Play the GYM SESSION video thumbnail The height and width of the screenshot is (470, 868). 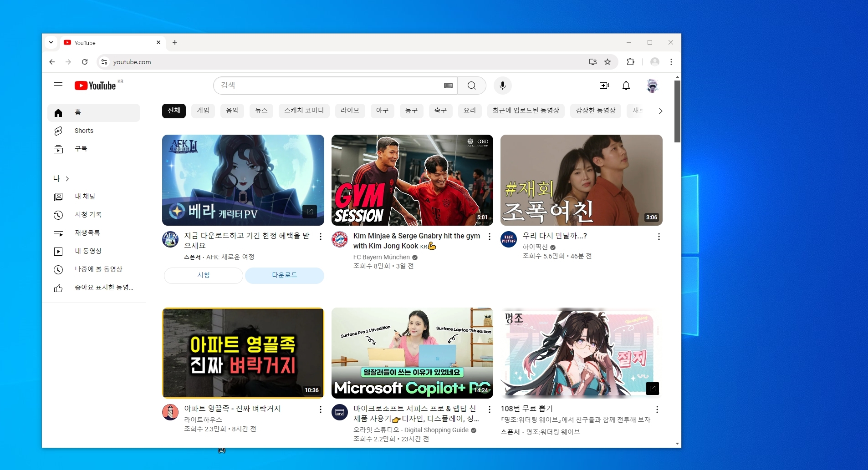412,180
